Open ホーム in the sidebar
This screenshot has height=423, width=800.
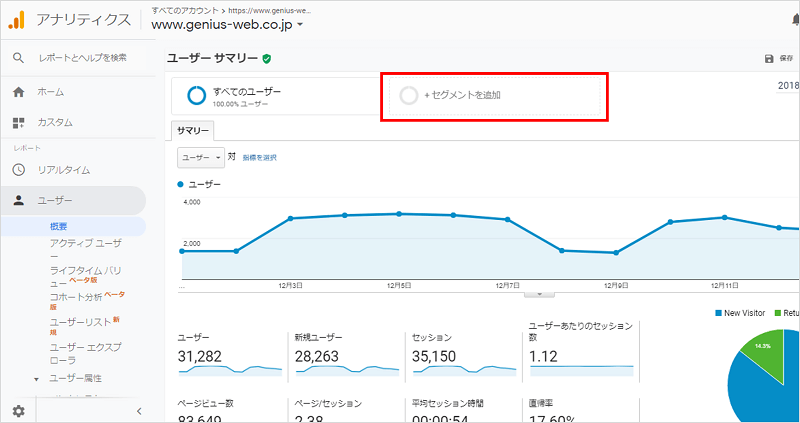[51, 92]
